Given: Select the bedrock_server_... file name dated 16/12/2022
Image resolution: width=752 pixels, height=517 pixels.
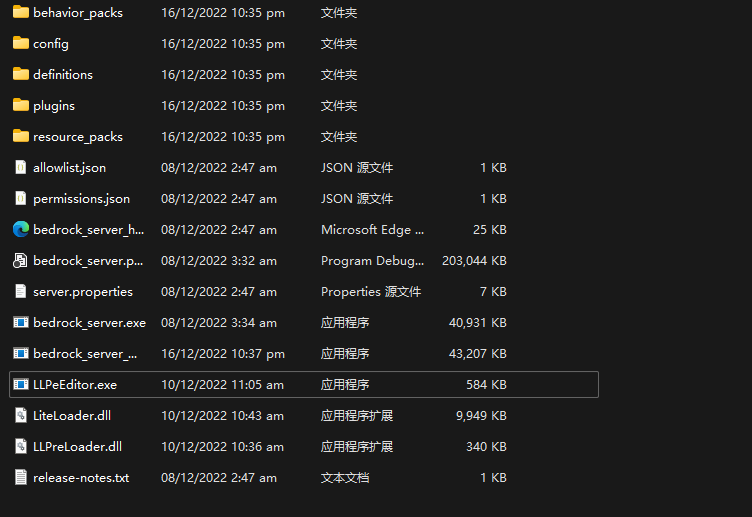Looking at the screenshot, I should pos(85,354).
